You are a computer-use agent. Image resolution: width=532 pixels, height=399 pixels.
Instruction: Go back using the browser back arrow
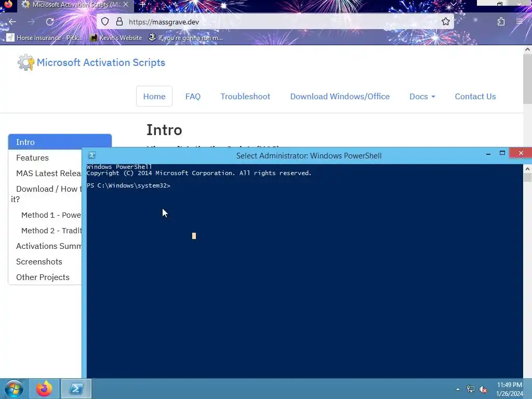(x=12, y=22)
